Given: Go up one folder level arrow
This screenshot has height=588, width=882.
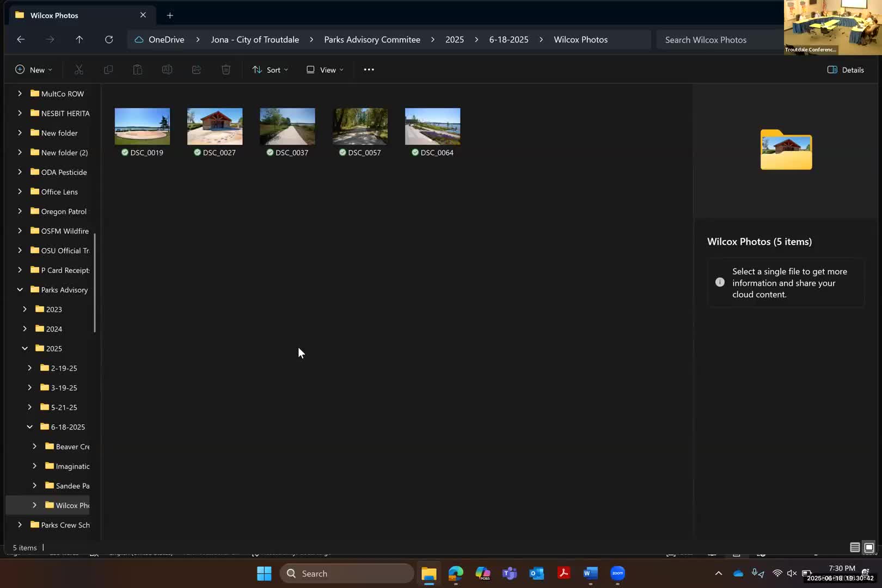Looking at the screenshot, I should [79, 40].
